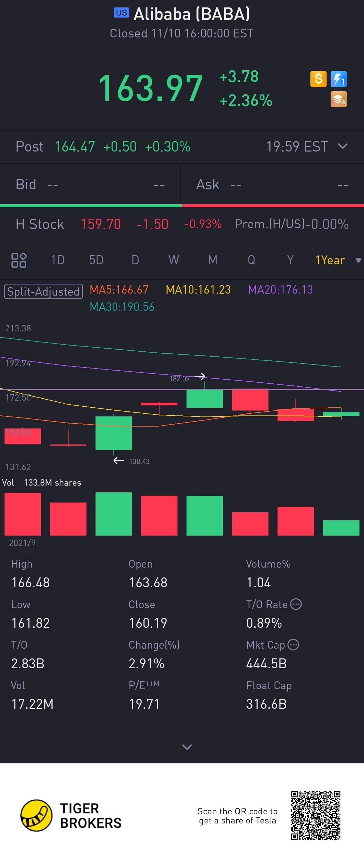Open T/O Rate info bubble icon
The height and width of the screenshot is (868, 364).
pyautogui.click(x=296, y=604)
